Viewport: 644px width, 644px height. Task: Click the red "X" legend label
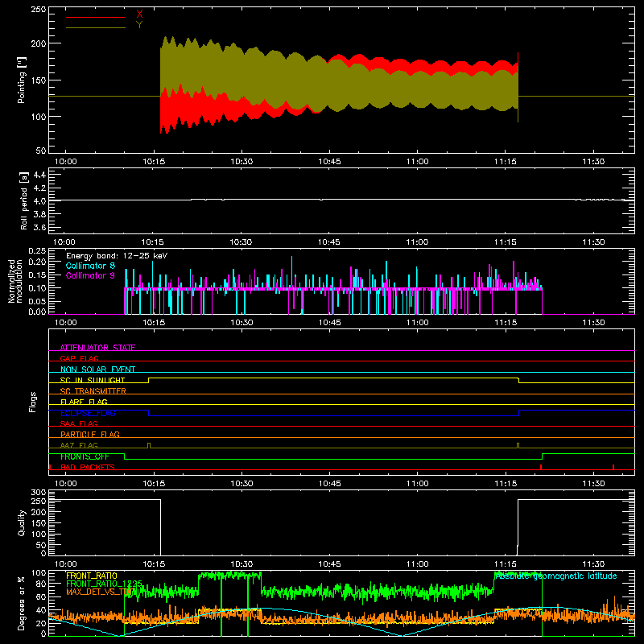click(139, 14)
